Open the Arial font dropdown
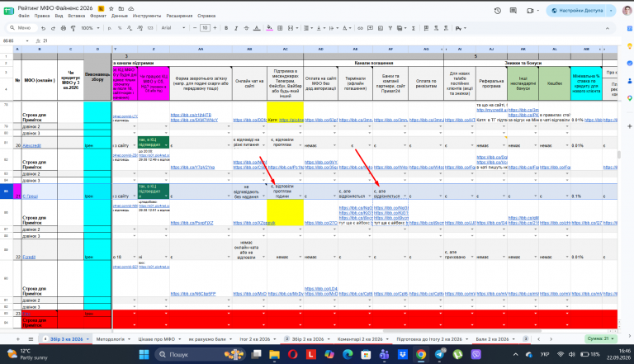 coord(173,28)
